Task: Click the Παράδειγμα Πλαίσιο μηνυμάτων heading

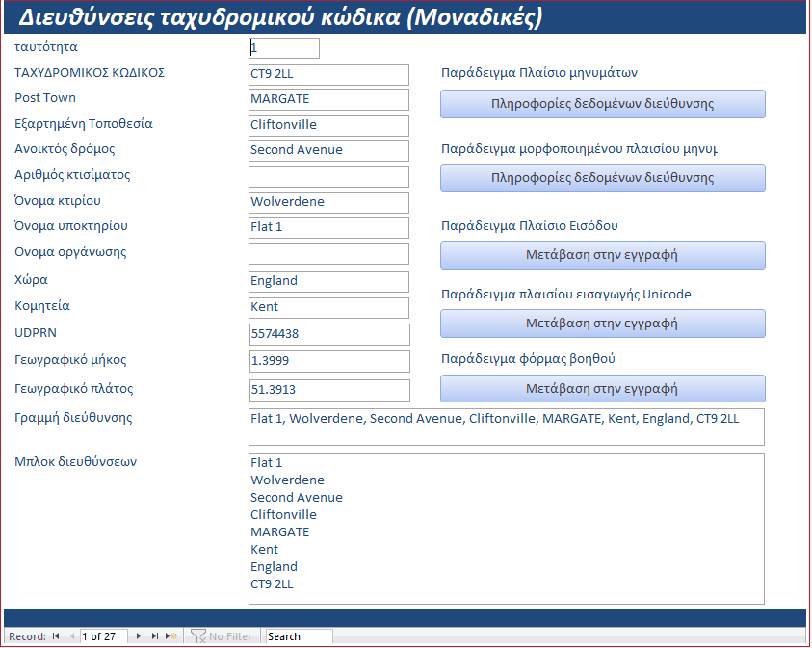Action: tap(539, 72)
